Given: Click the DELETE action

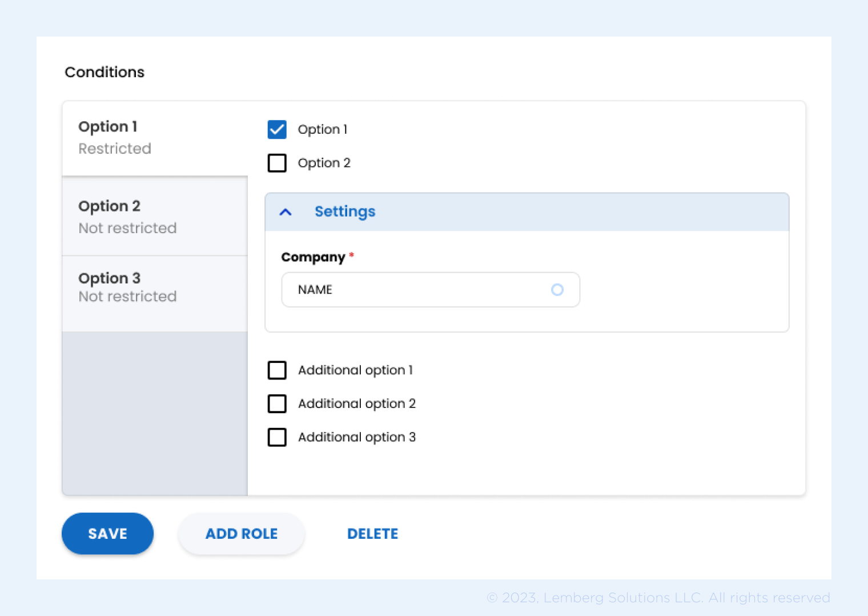Looking at the screenshot, I should [372, 533].
